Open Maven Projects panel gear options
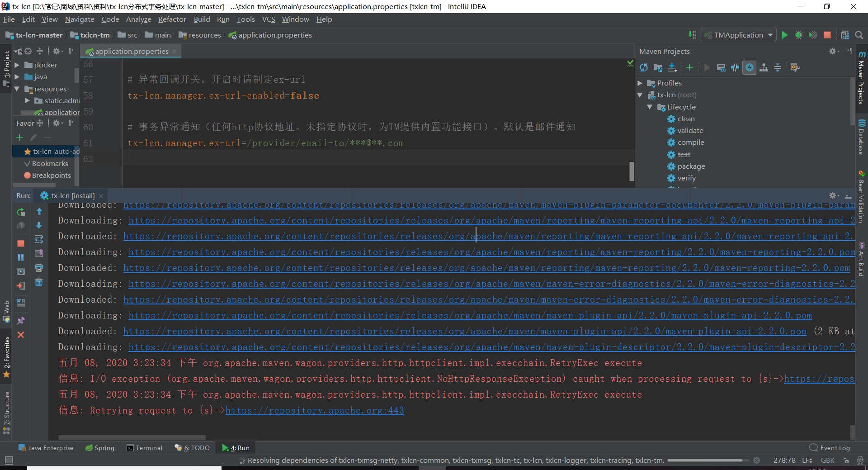Viewport: 868px width, 470px height. [834, 51]
